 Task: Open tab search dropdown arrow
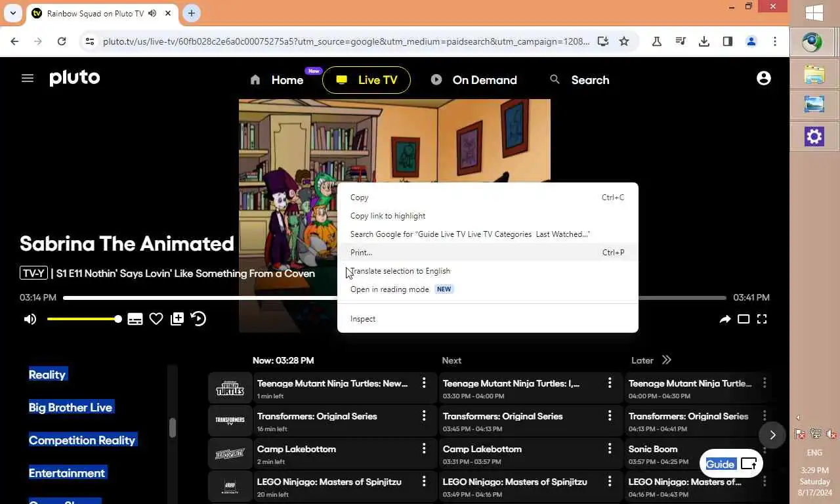click(12, 13)
